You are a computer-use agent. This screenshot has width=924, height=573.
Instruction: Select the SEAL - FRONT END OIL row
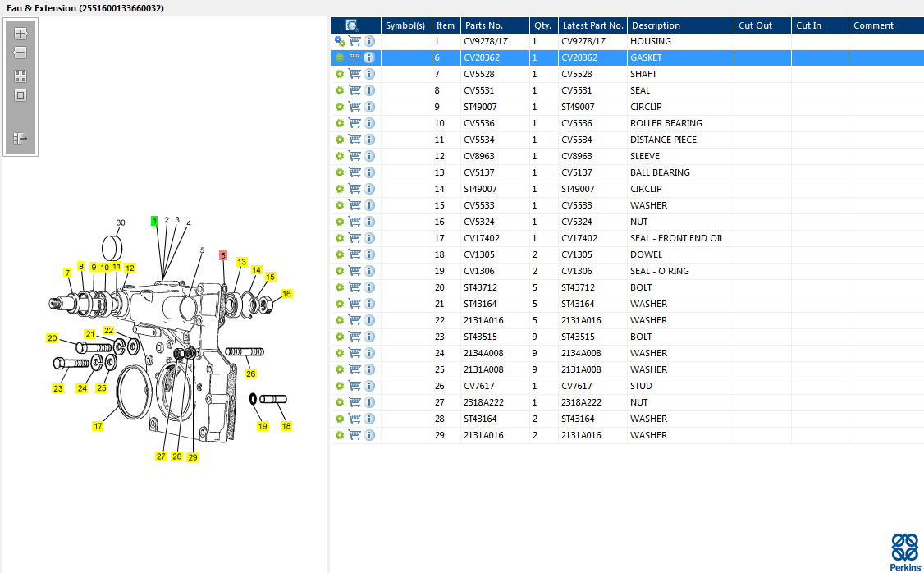click(x=676, y=238)
